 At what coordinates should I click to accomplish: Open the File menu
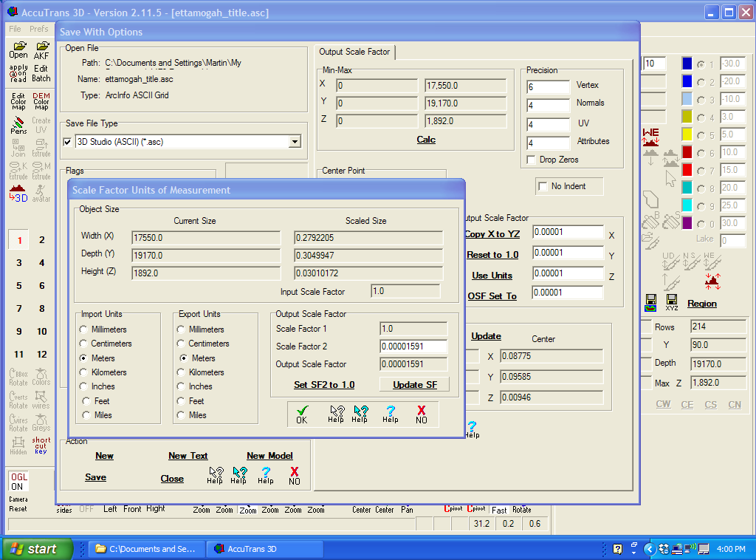click(x=15, y=29)
